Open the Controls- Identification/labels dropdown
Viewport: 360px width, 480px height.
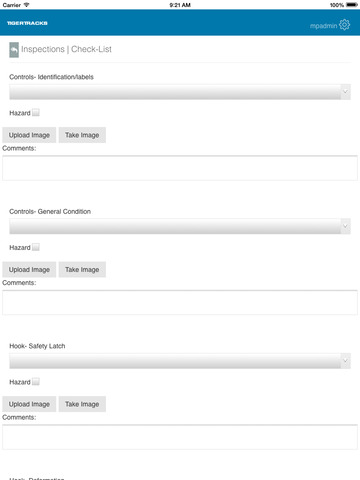(180, 92)
